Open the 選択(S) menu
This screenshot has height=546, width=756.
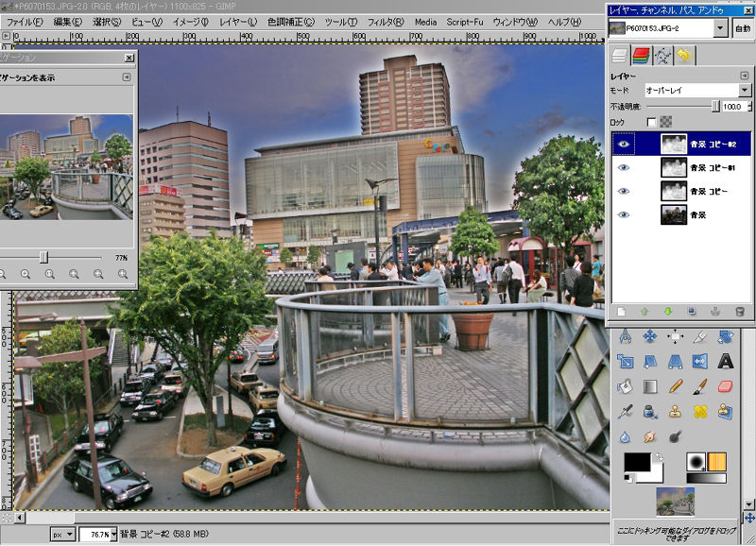[x=107, y=22]
